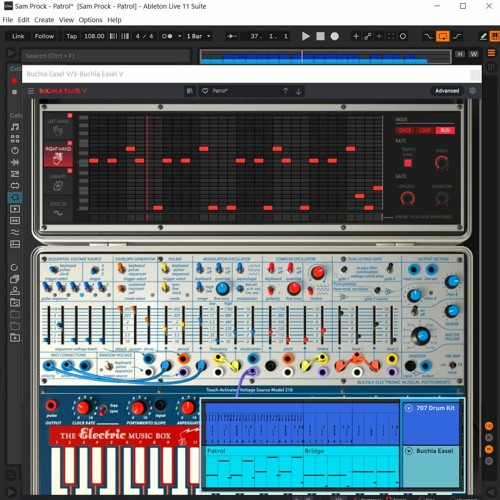Open the User Library person icon
The image size is (500, 500).
click(15, 291)
